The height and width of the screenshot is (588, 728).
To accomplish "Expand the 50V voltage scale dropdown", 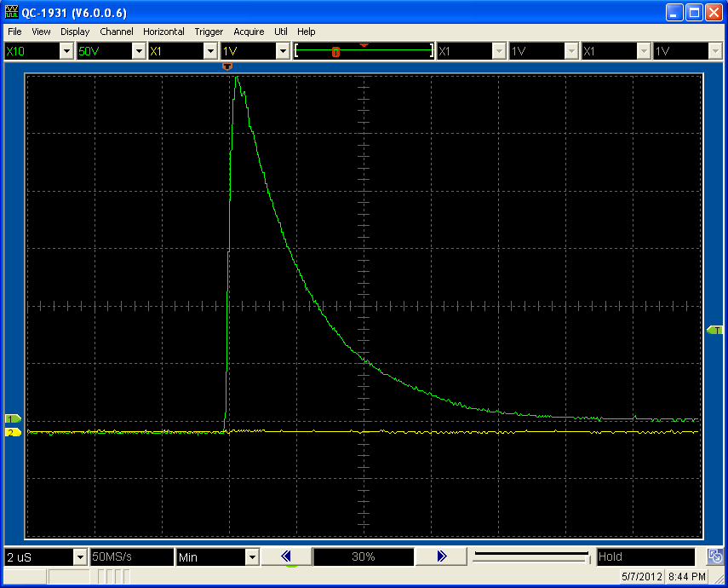I will 139,52.
